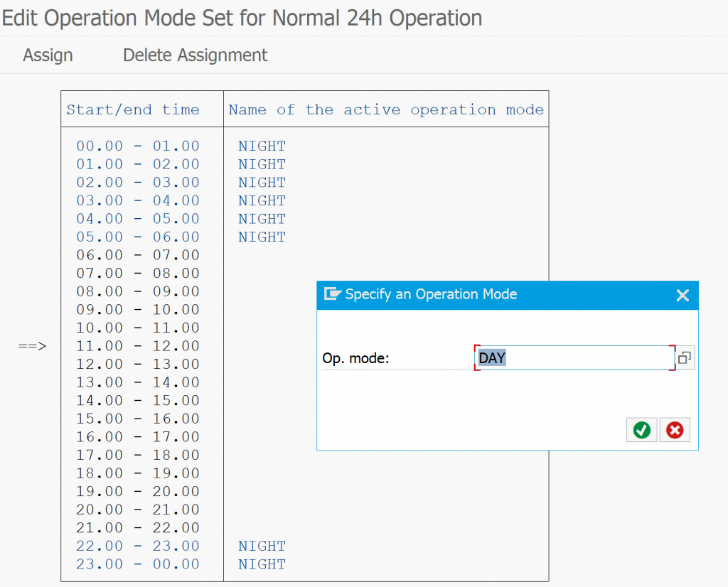Viewport: 728px width, 587px height.
Task: Click the Start/end time column header
Action: (130, 109)
